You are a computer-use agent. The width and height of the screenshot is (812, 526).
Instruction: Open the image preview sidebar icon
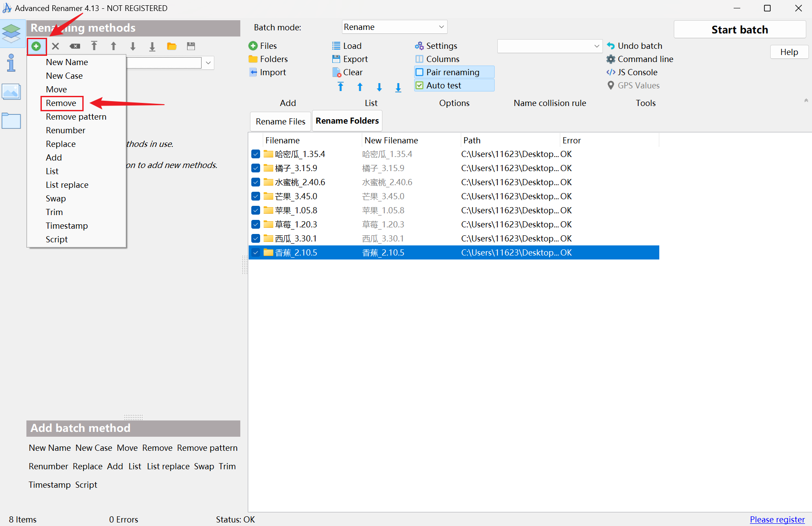(x=11, y=91)
